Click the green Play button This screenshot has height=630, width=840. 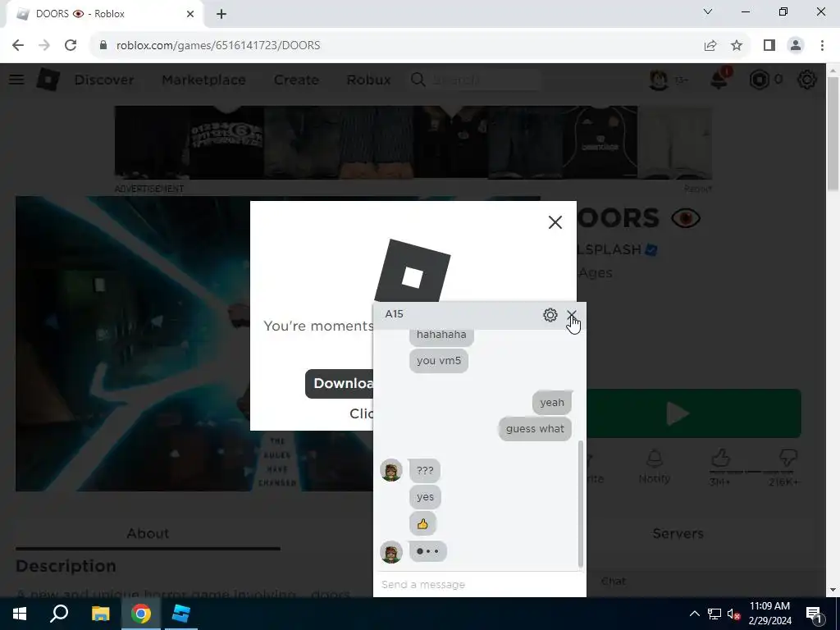(694, 413)
